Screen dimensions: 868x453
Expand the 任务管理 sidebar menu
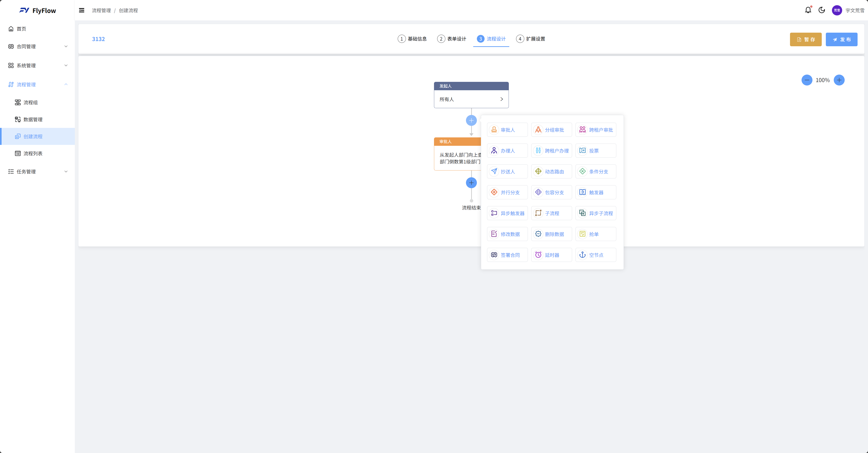pyautogui.click(x=37, y=171)
